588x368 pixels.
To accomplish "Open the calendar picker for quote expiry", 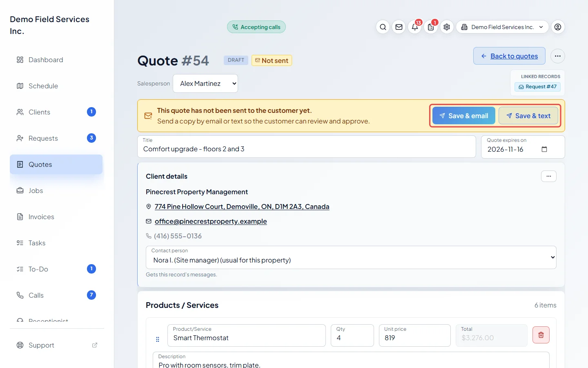I will point(544,149).
